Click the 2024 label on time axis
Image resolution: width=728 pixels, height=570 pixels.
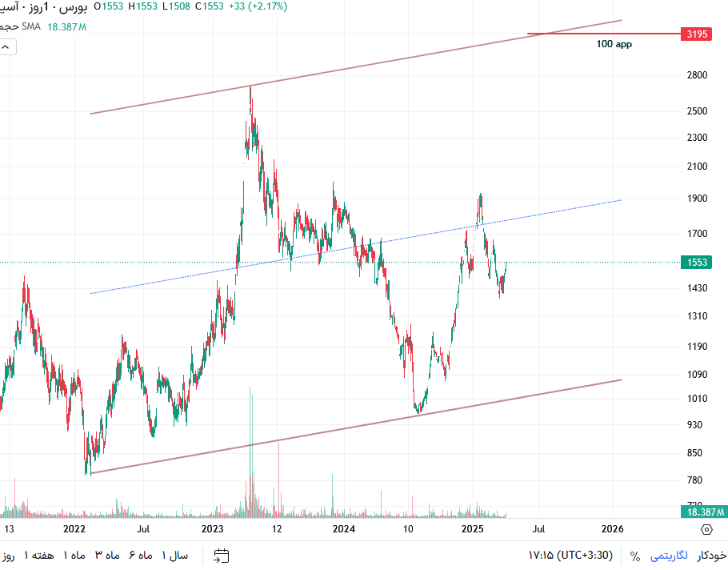(343, 528)
